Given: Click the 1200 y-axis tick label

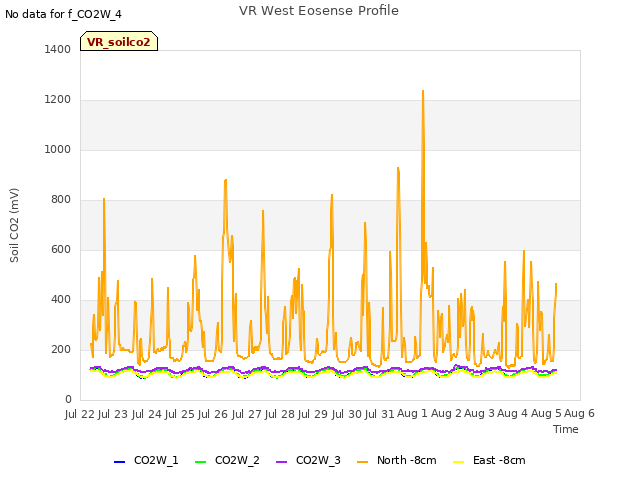Looking at the screenshot, I should pos(58,100).
